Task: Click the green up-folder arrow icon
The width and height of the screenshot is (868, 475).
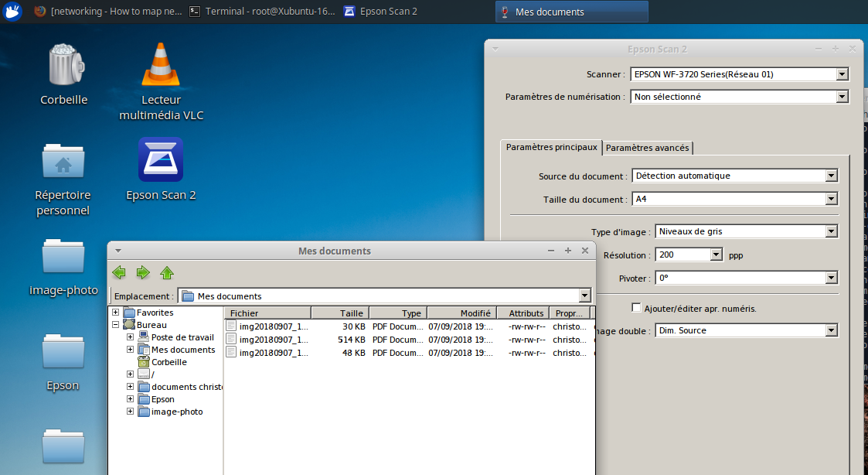Action: 167,272
